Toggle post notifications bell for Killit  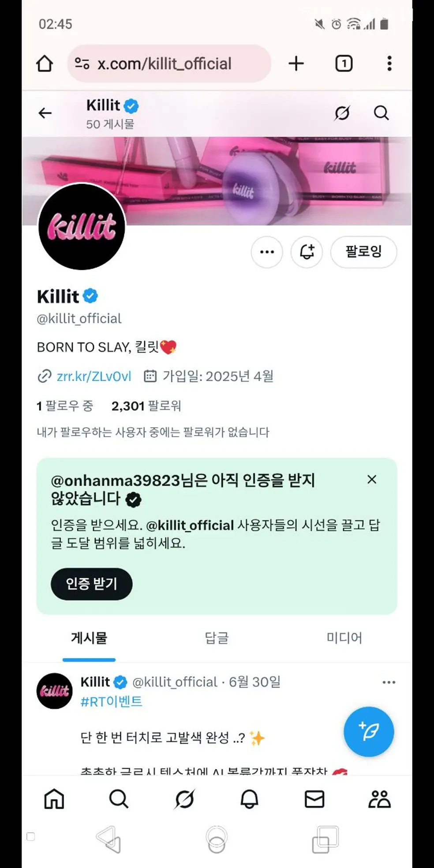[307, 252]
